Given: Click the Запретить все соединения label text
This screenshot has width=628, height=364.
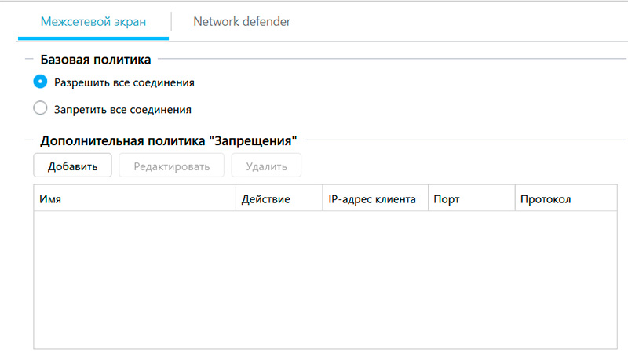Looking at the screenshot, I should 122,110.
